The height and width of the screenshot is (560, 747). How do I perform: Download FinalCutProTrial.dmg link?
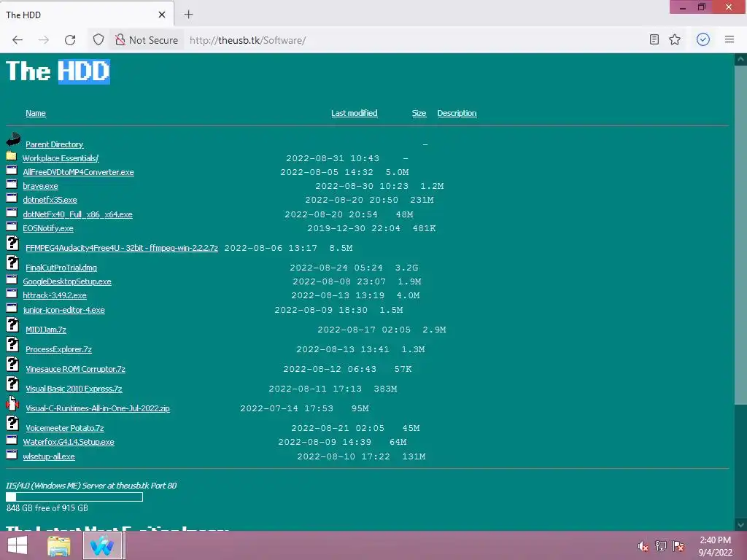61,268
